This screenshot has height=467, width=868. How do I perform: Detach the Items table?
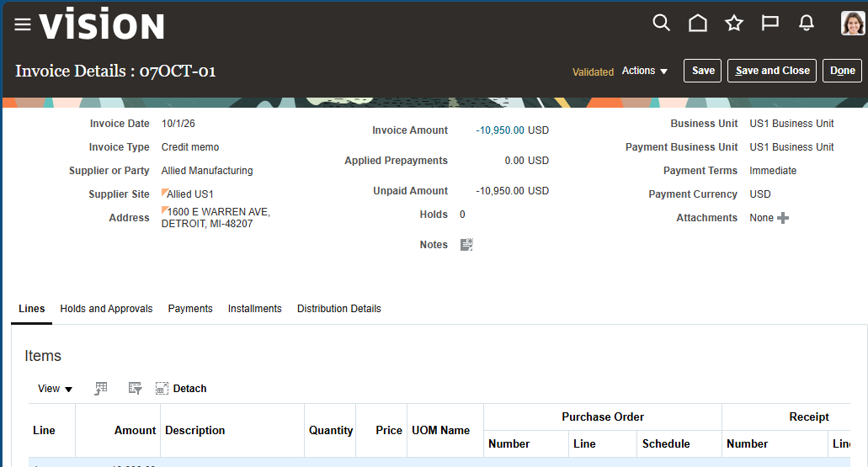[181, 389]
